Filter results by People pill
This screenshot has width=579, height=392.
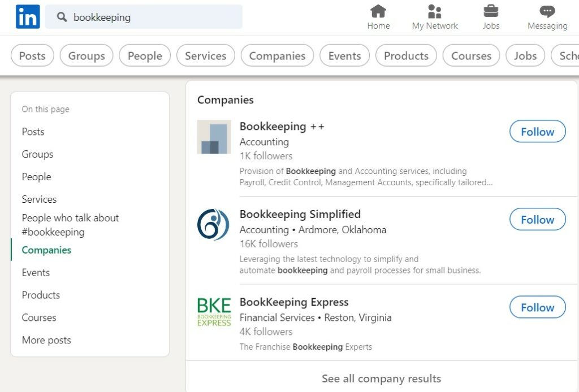coord(145,56)
